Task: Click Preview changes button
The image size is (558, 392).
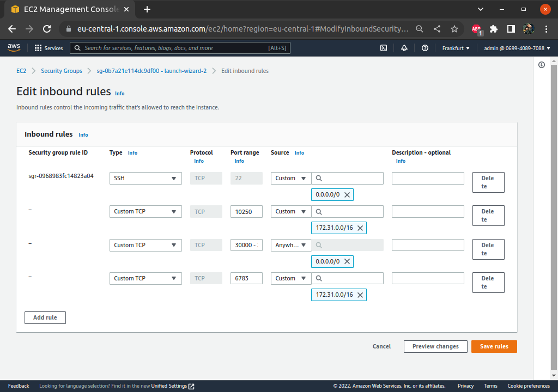Action: (435, 346)
